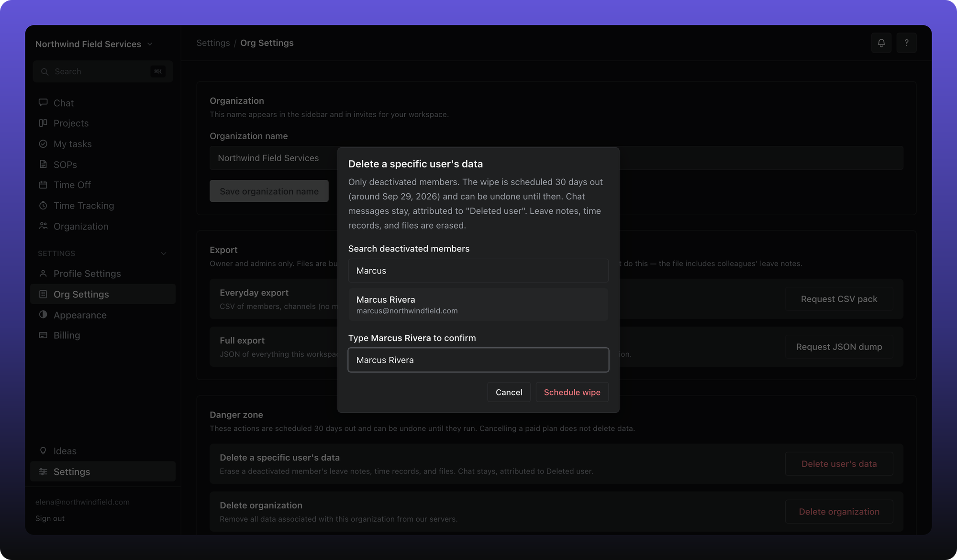
Task: Click the Search deactivated members field
Action: [478, 271]
